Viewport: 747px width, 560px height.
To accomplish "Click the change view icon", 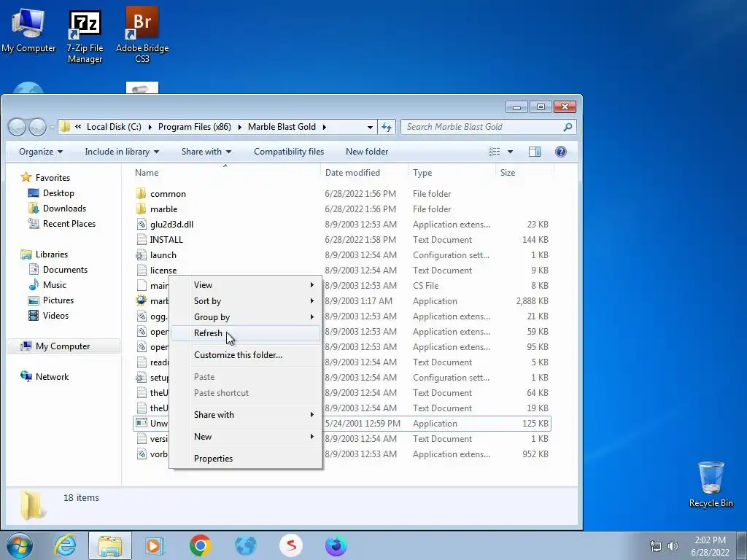I will pyautogui.click(x=495, y=152).
